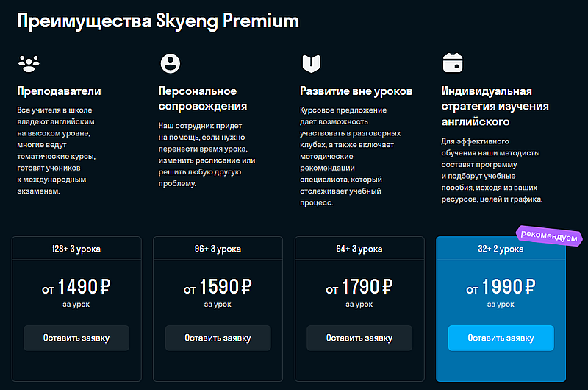Select the 64+ 3 урока plan header
The image size is (588, 390).
(359, 249)
